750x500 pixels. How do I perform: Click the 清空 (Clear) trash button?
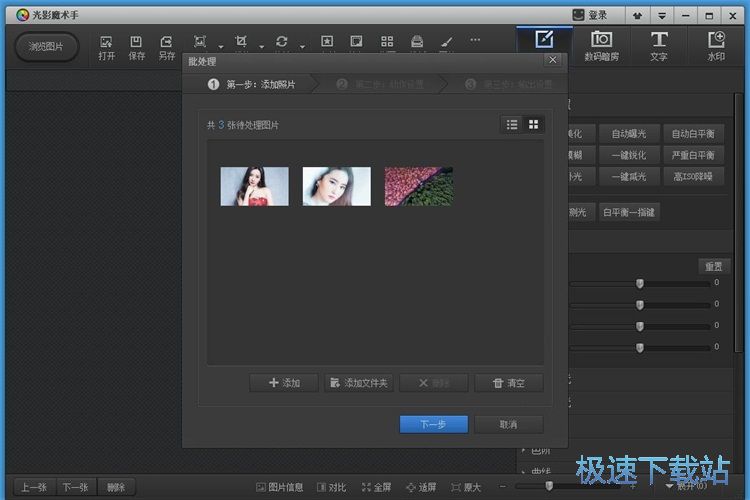click(x=508, y=383)
